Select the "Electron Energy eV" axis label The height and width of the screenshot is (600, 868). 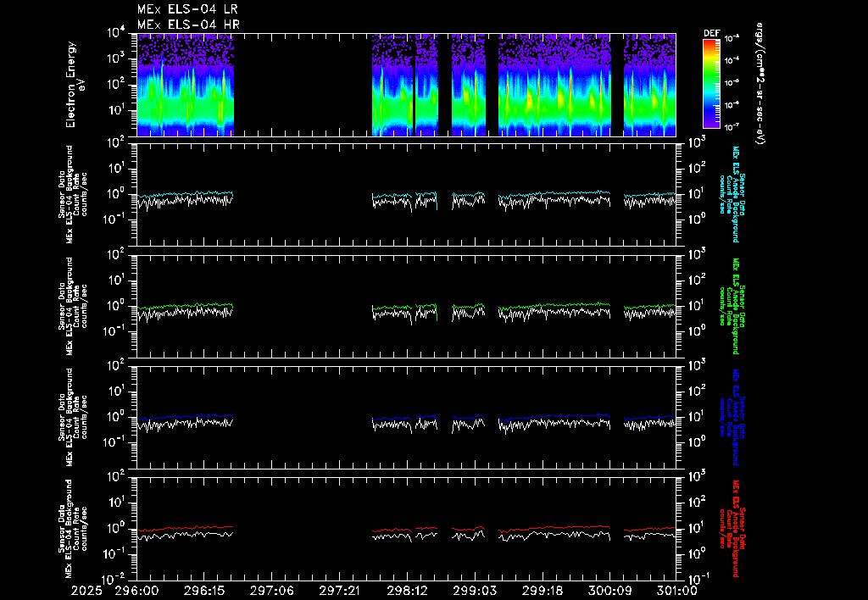point(75,85)
